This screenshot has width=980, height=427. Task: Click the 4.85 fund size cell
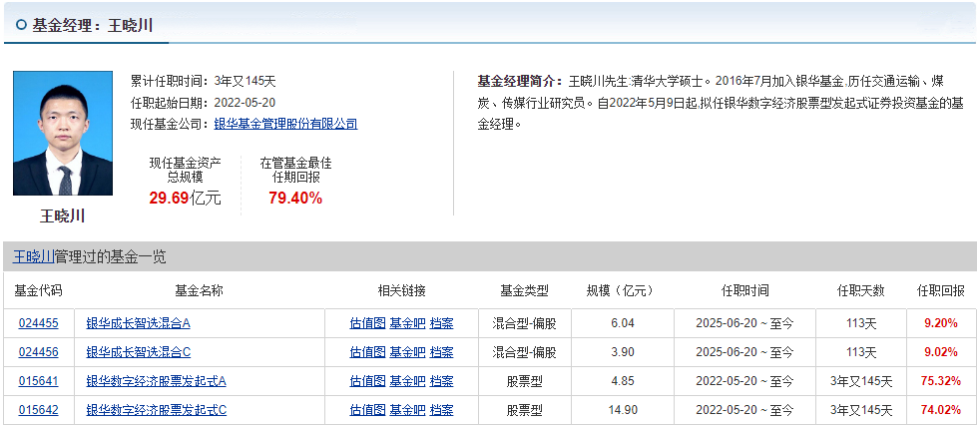click(623, 381)
